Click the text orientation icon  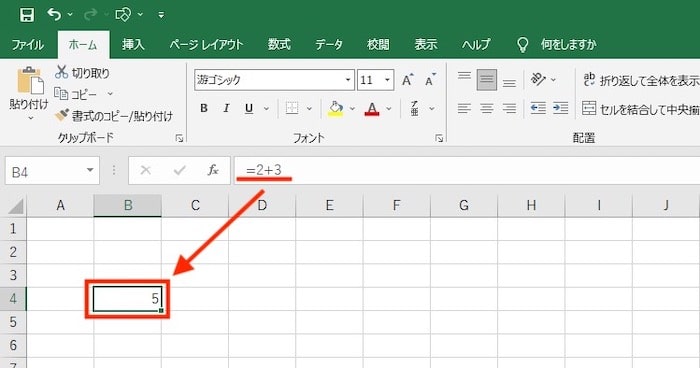point(538,79)
